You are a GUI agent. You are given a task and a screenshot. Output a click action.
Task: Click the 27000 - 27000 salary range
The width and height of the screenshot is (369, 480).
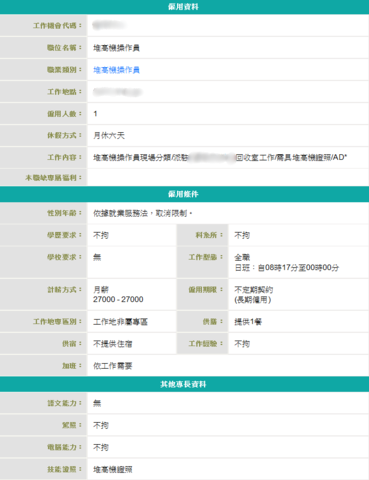pos(118,299)
